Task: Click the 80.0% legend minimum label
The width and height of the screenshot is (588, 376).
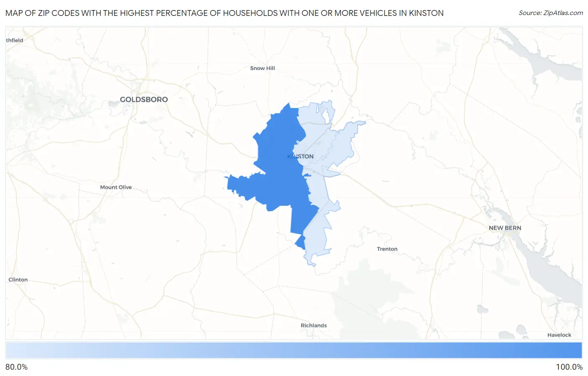Action: click(x=17, y=367)
